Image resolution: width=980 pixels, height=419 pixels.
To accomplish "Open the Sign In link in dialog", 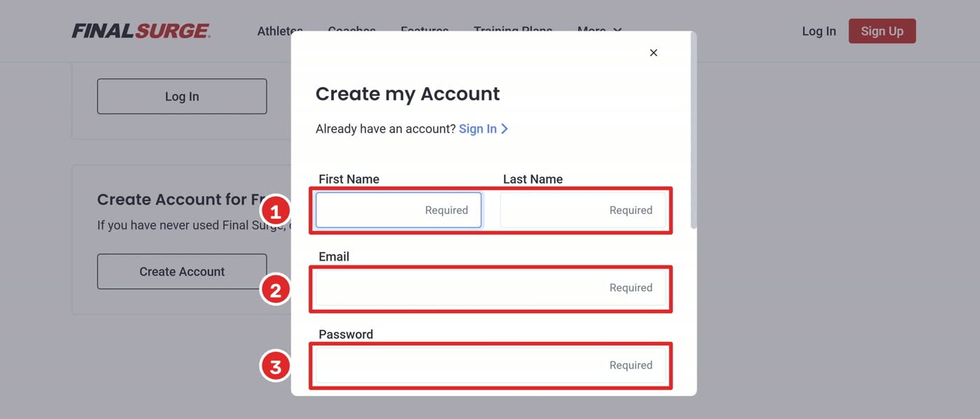I will tap(483, 129).
